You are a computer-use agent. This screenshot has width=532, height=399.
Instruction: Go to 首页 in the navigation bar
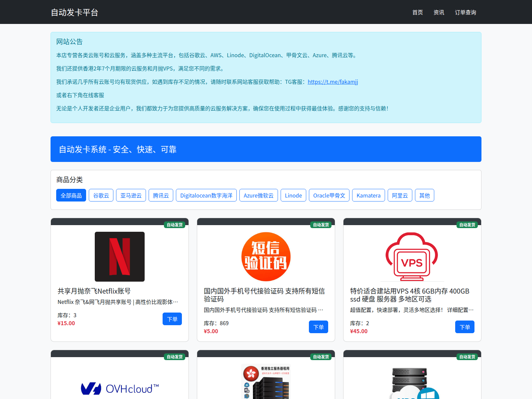point(418,12)
